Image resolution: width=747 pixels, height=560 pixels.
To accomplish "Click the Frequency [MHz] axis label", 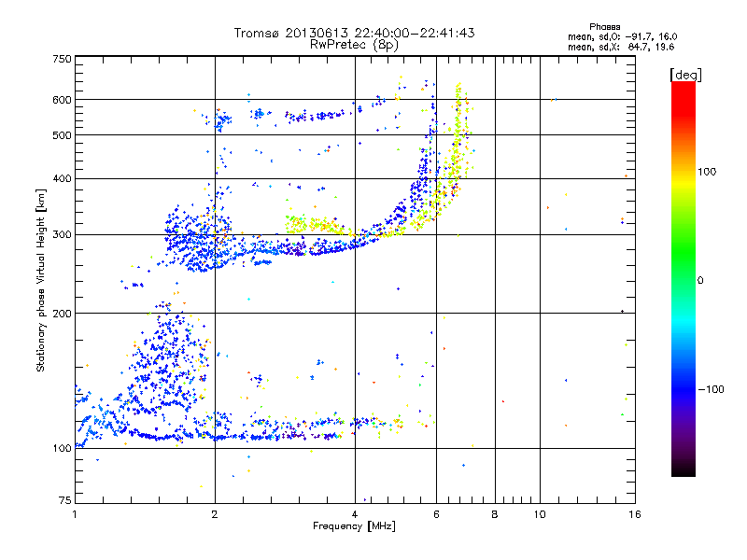I will 354,526.
